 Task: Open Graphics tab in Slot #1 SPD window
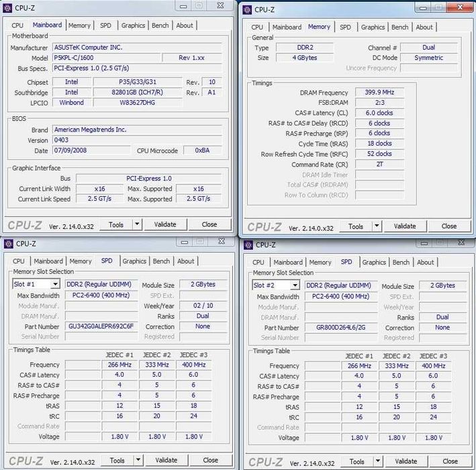[134, 261]
